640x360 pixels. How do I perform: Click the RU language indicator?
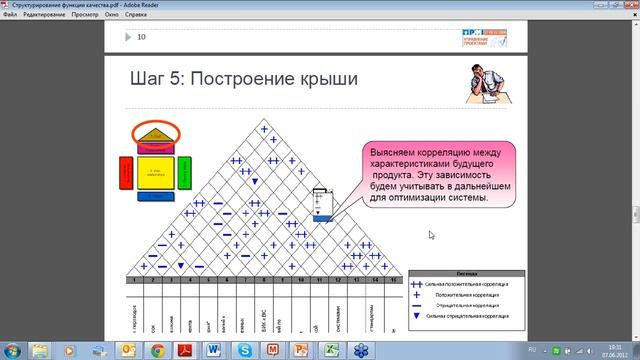532,350
